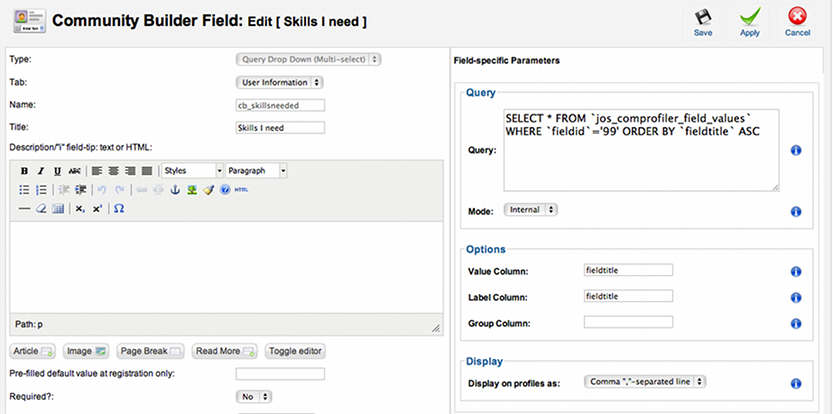Click the Save icon

point(703,19)
